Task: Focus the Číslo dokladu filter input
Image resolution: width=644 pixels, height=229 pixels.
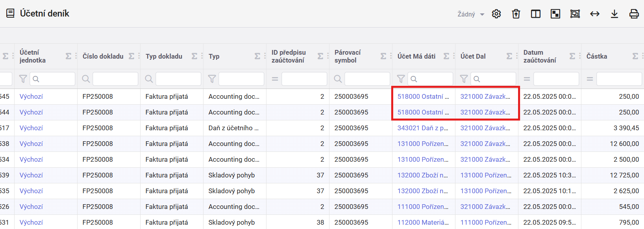Action: (115, 79)
